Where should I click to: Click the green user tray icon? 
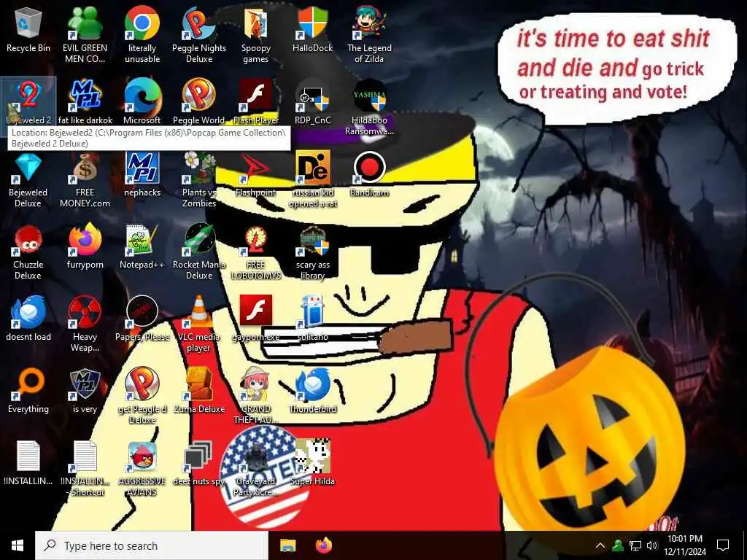coord(618,545)
